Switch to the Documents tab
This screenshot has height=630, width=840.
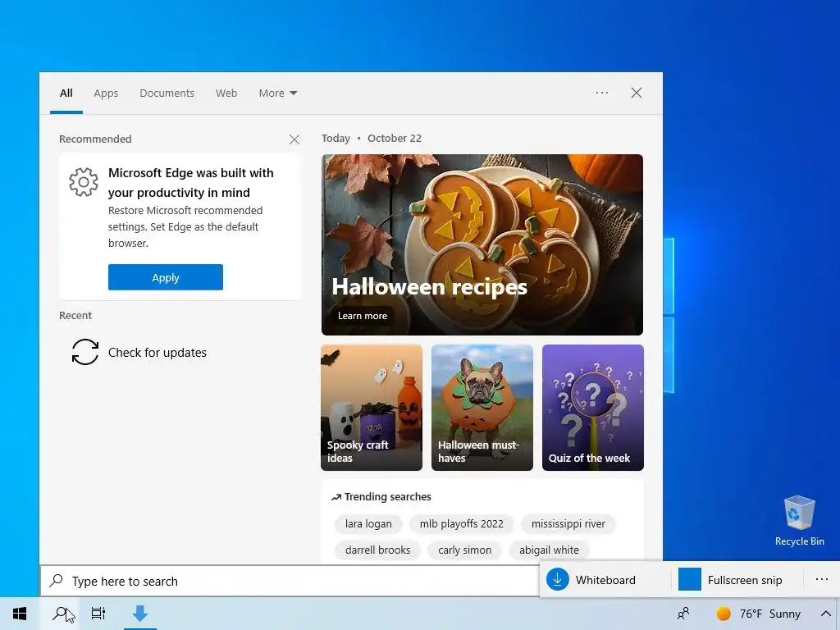pyautogui.click(x=167, y=94)
